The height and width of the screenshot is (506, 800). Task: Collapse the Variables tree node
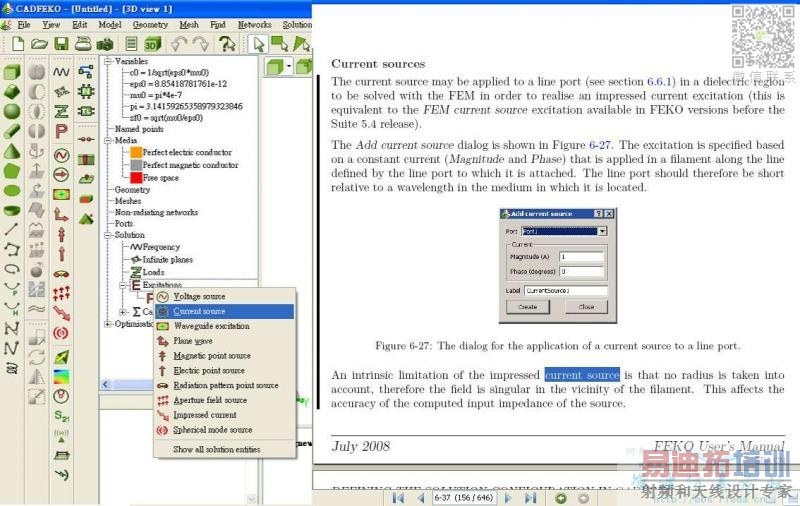[108, 61]
